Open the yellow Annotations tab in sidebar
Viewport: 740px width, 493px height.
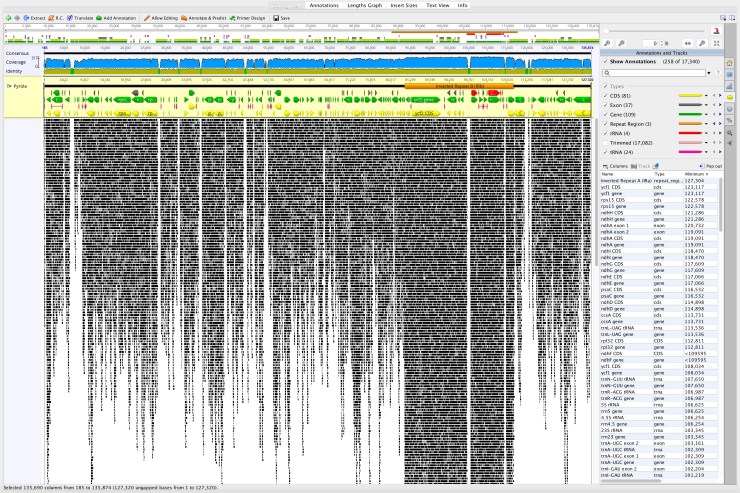(x=730, y=97)
